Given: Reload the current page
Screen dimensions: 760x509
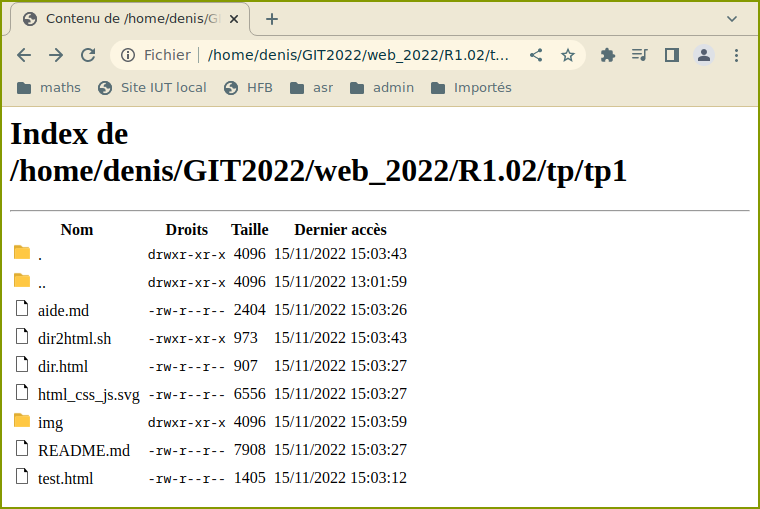Looking at the screenshot, I should point(88,55).
